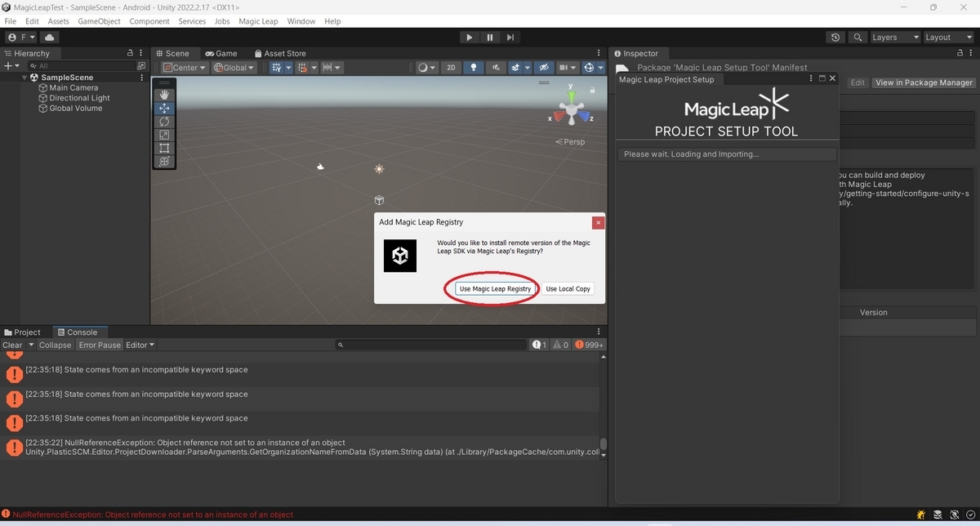Toggle 2D view mode
This screenshot has height=526, width=980.
tap(451, 68)
